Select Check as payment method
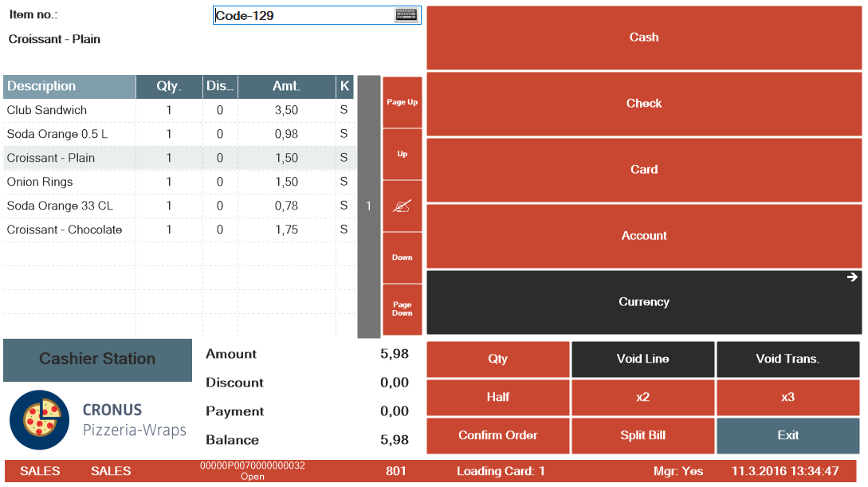 (x=644, y=104)
